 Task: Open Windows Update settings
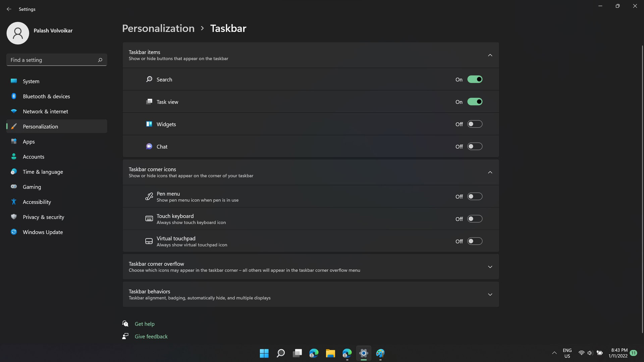(43, 232)
